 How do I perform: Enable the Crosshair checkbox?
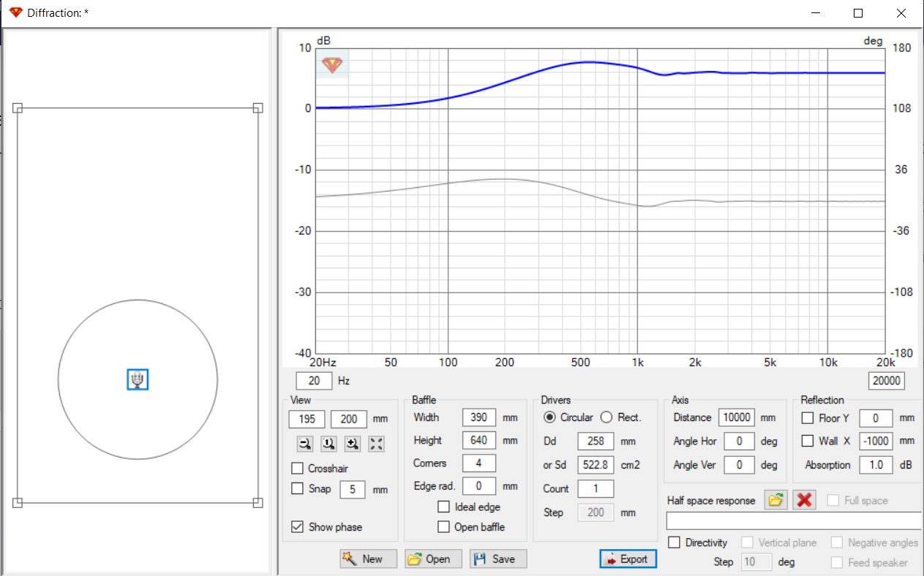point(297,469)
